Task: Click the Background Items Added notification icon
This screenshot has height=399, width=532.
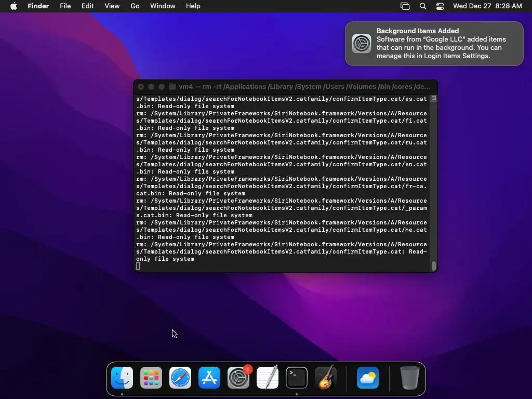Action: coord(362,44)
